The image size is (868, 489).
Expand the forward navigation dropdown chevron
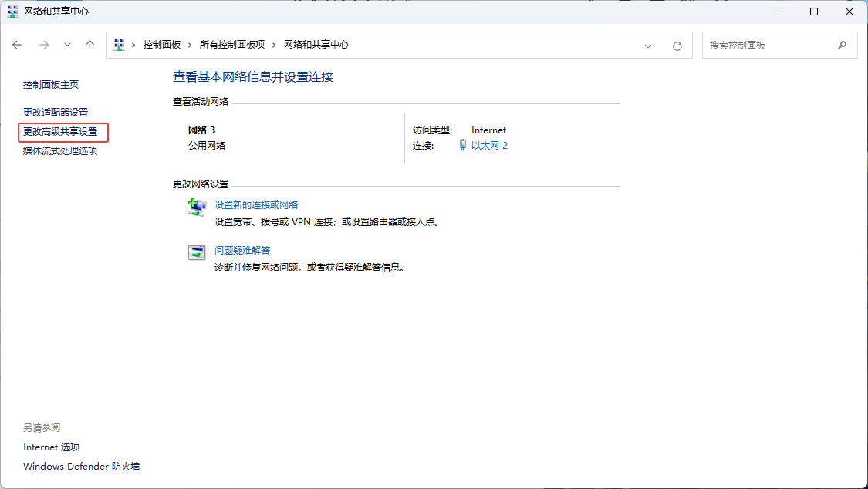pos(67,45)
